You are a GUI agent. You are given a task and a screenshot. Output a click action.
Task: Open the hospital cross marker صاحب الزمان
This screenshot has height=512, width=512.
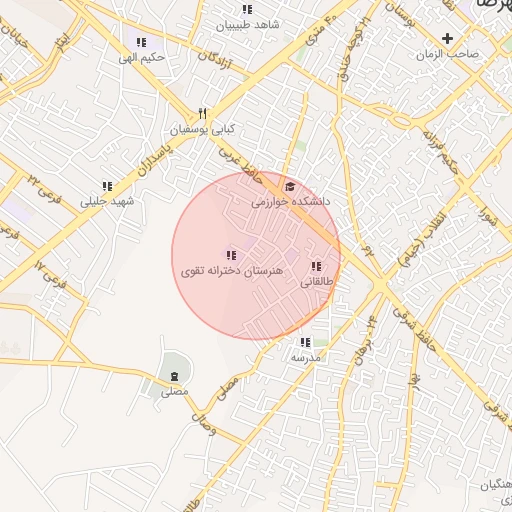[447, 39]
